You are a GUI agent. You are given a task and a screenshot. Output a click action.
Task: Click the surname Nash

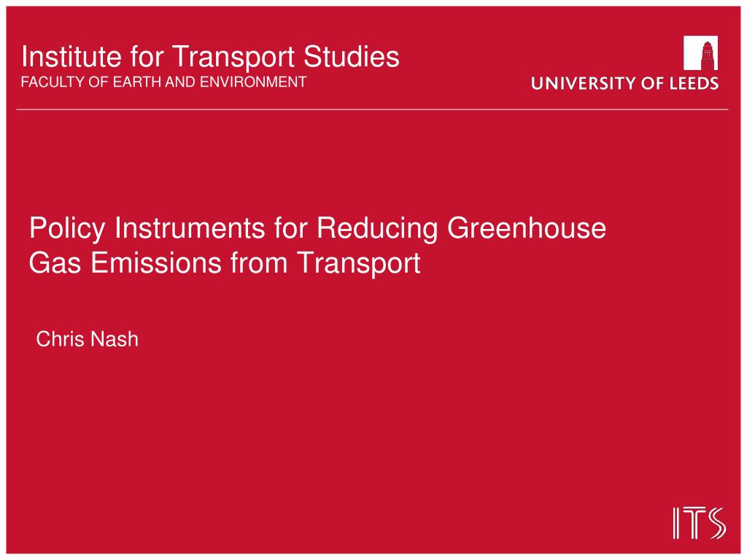click(x=115, y=339)
